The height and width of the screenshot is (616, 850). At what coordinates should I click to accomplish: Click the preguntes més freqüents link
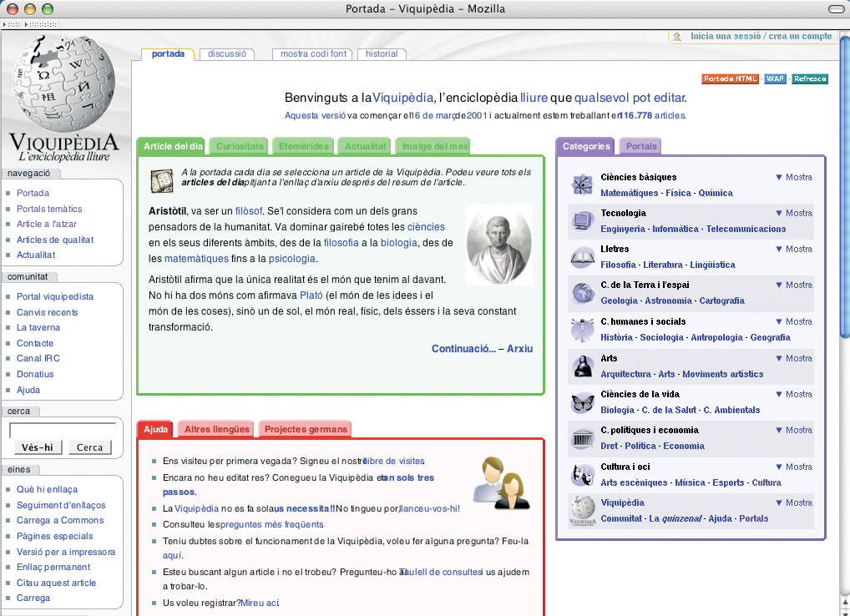click(271, 524)
